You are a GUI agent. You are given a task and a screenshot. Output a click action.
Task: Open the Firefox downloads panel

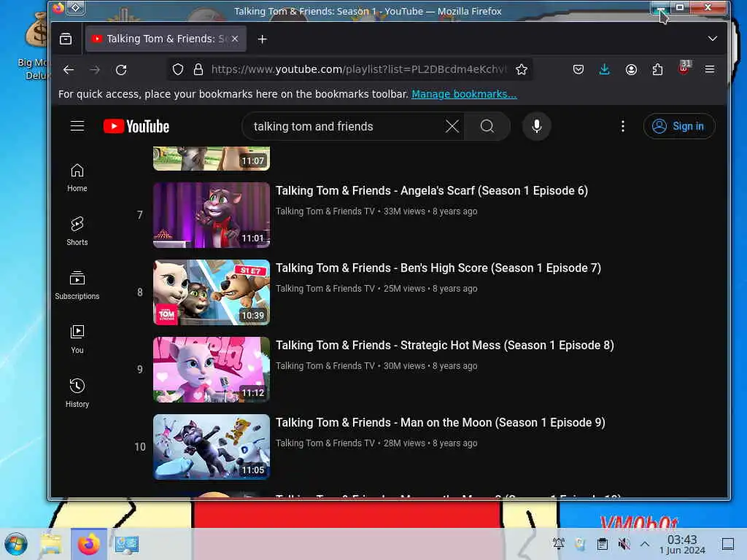pos(605,69)
